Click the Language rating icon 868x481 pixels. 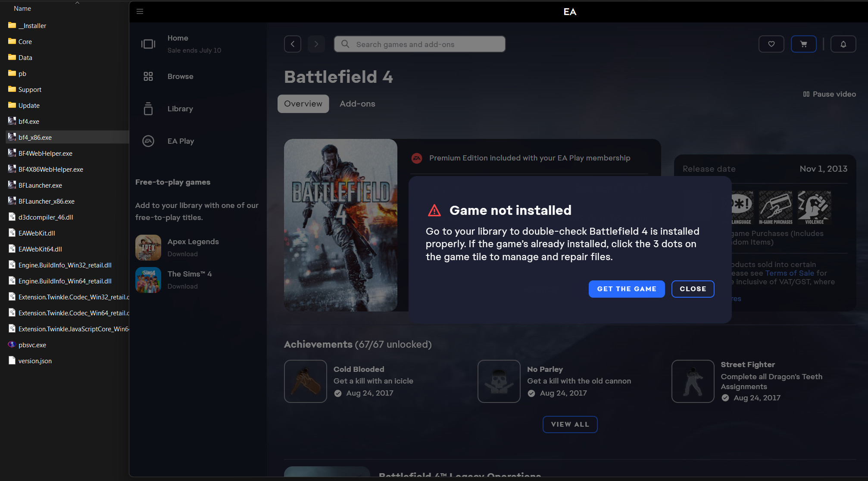(742, 207)
